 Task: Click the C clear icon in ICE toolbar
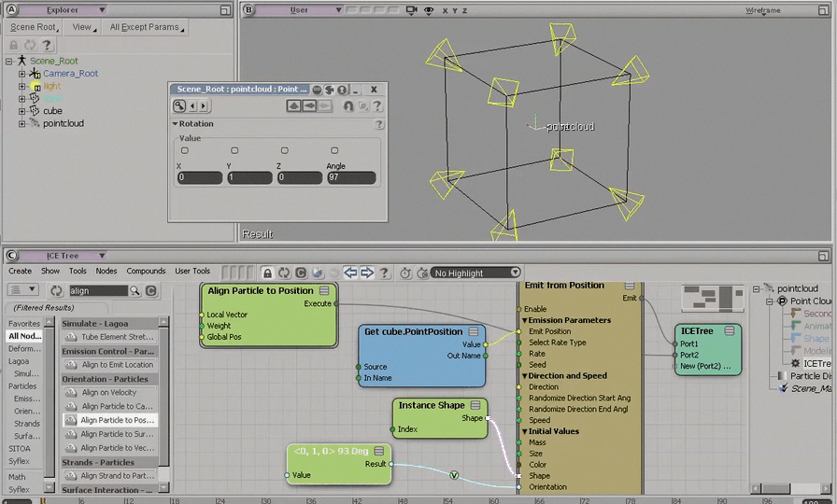tap(301, 273)
